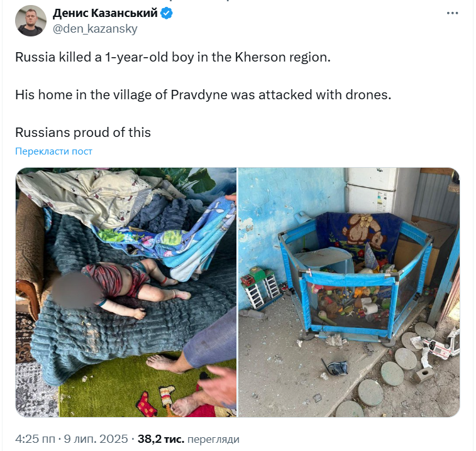Open Денис Казанський's profile avatar

[31, 21]
